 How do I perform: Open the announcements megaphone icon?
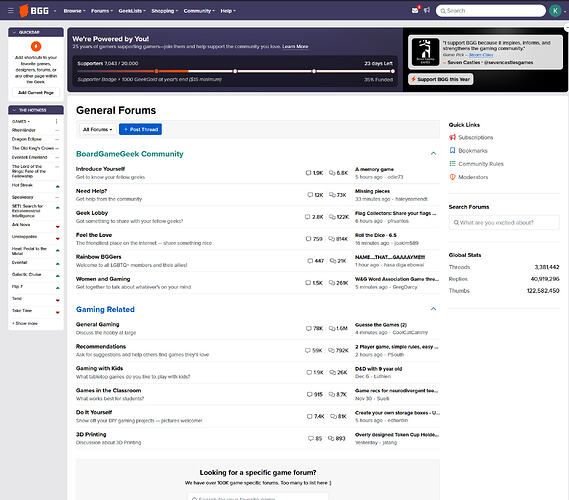(x=427, y=10)
